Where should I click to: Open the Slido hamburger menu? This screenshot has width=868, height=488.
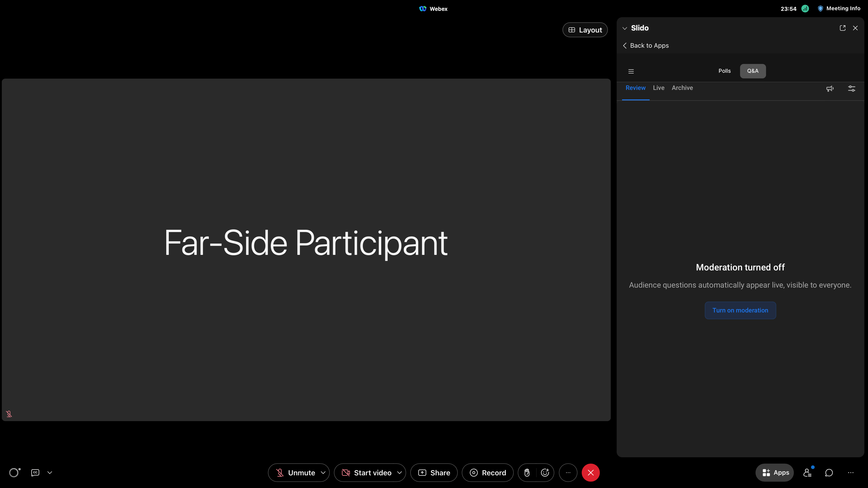[x=631, y=71]
